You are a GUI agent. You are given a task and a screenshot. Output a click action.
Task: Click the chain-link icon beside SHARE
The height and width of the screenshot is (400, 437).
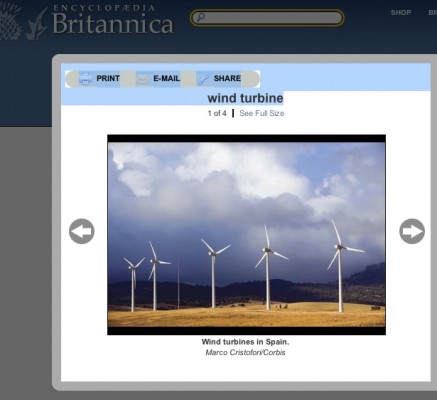[203, 79]
